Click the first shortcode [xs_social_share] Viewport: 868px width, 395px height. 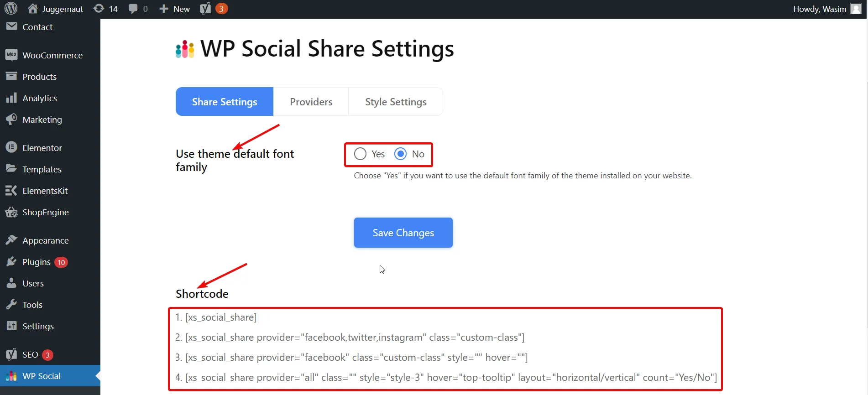click(221, 317)
